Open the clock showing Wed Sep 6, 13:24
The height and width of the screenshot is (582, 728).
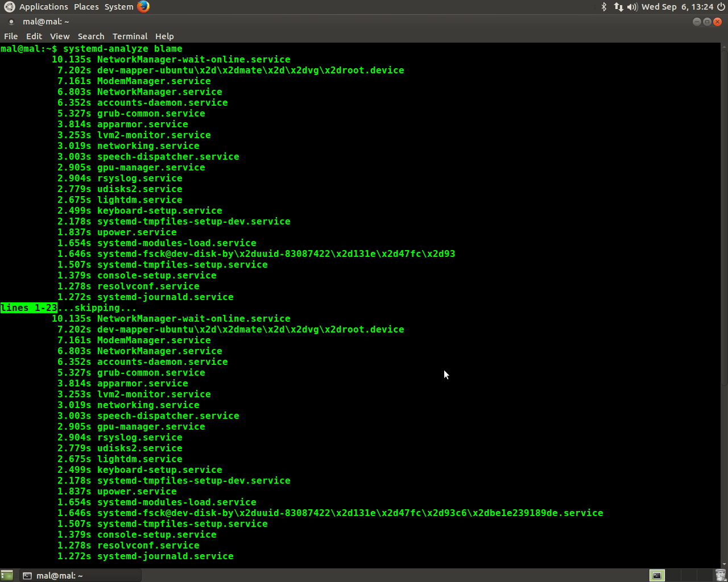tap(677, 7)
